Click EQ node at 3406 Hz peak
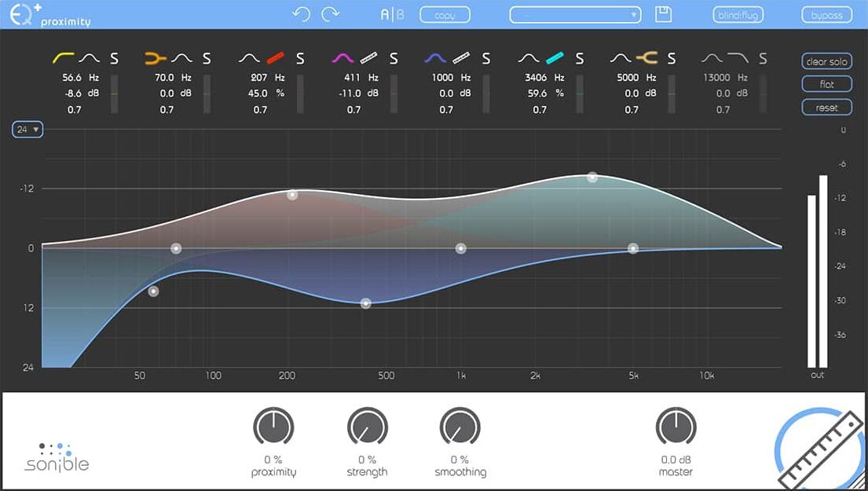 click(x=592, y=177)
